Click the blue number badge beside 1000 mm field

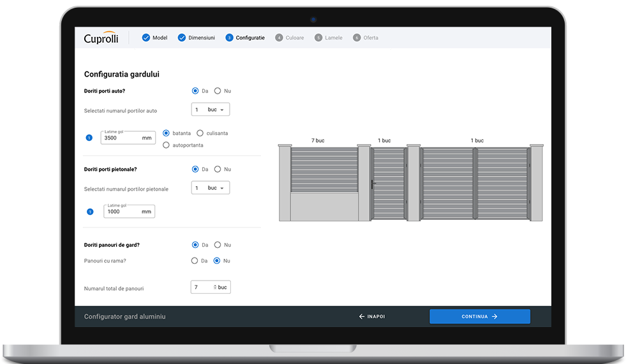coord(90,212)
